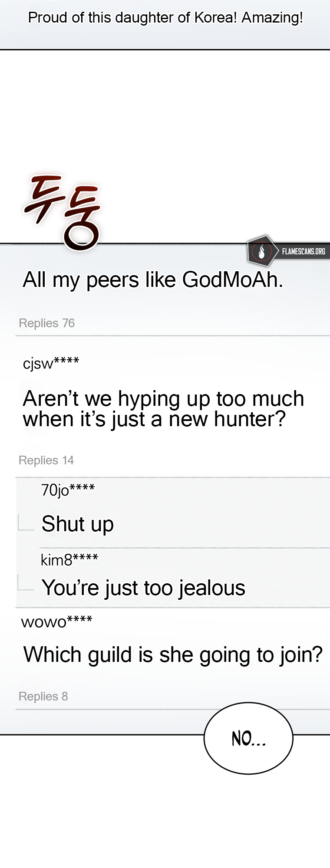Open the kim8**** user profile

pos(69,560)
